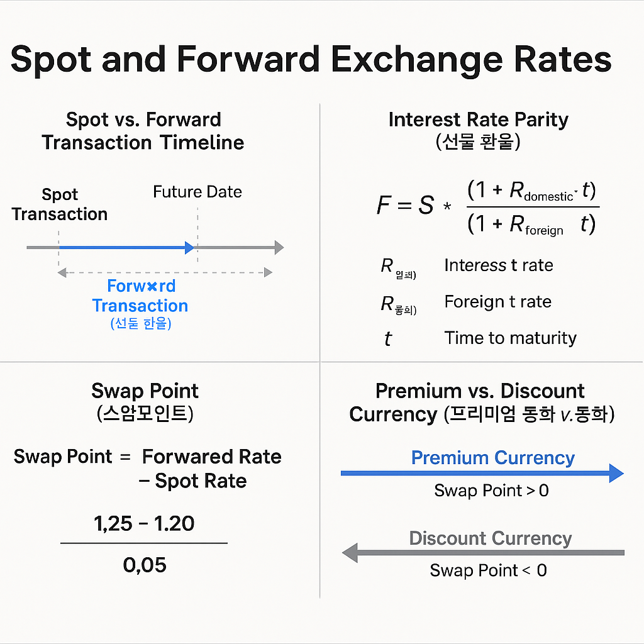Select the blue 'Transaction' word in the timeline
The width and height of the screenshot is (644, 644).
pos(140,306)
